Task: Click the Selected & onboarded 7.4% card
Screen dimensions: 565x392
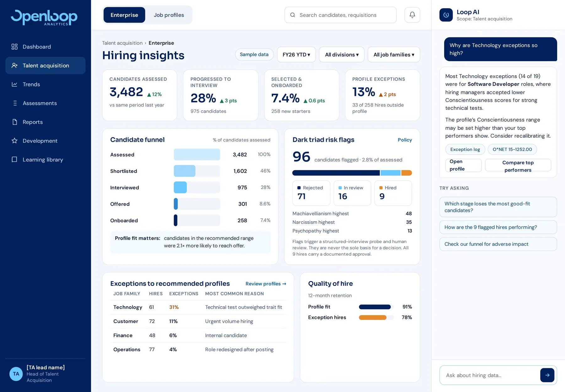Action: (302, 95)
